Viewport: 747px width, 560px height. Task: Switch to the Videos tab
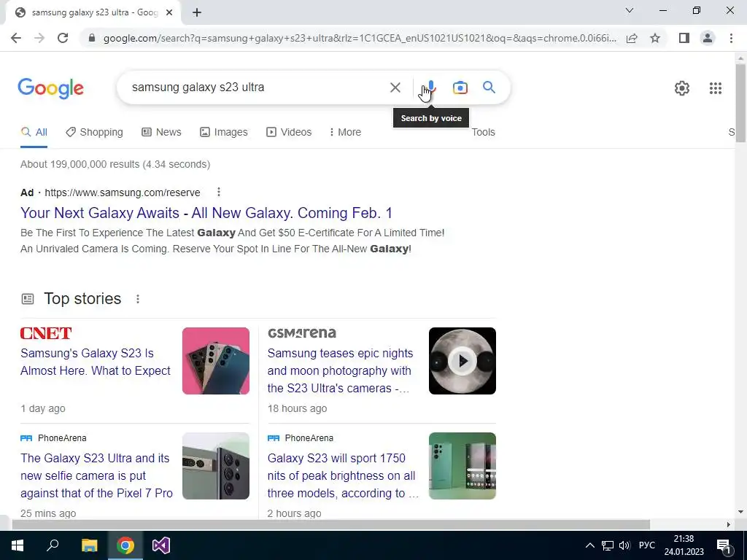(x=289, y=133)
